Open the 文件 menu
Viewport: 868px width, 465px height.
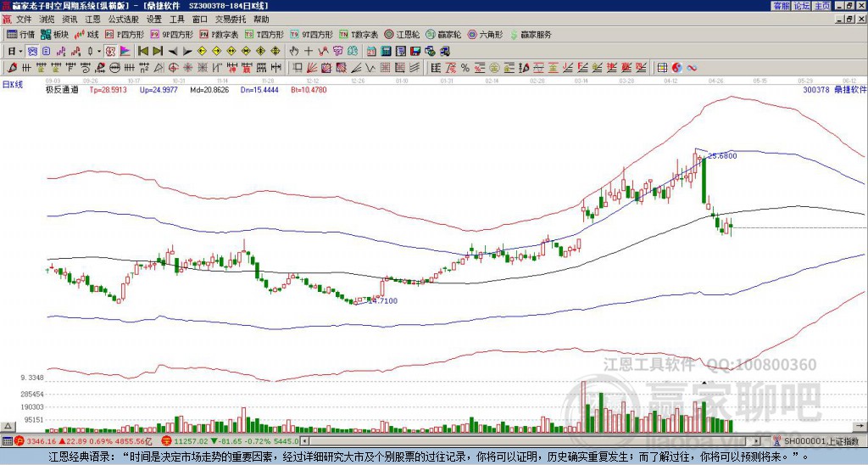pyautogui.click(x=24, y=20)
